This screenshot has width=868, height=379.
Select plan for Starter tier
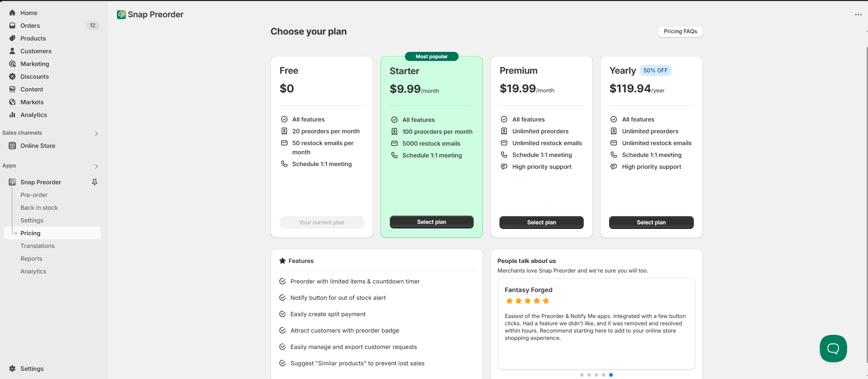(x=431, y=222)
